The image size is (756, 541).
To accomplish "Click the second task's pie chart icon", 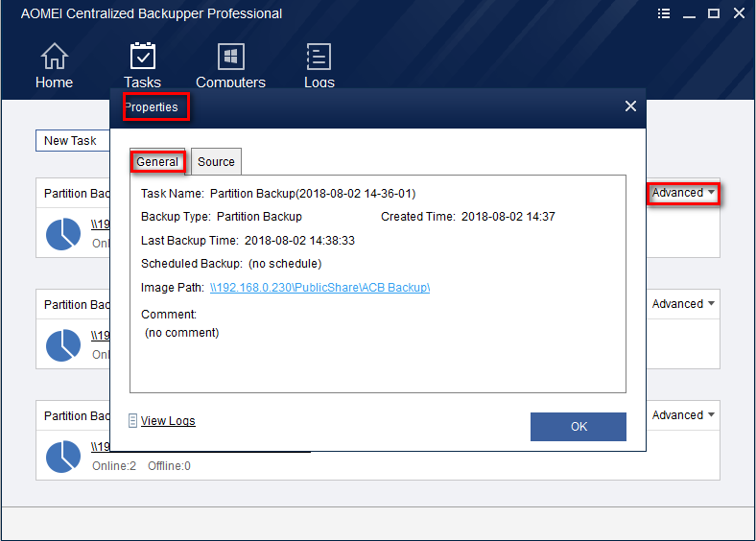I will pos(63,345).
